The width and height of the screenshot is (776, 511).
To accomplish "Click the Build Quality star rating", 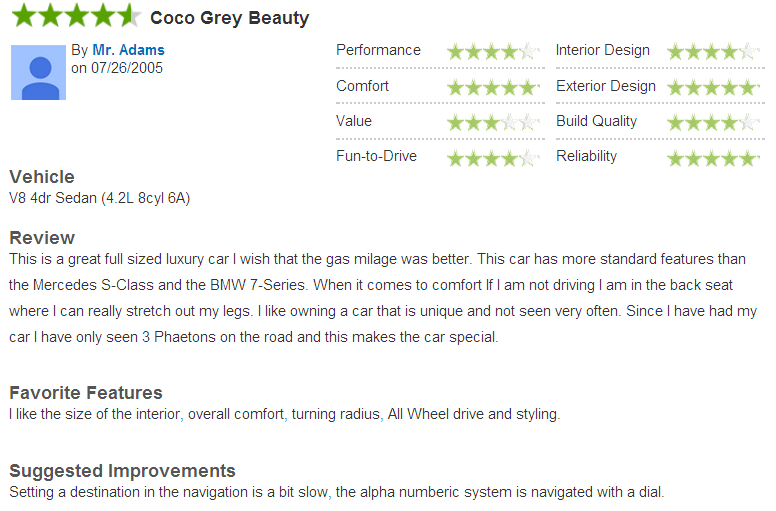I will coord(713,123).
